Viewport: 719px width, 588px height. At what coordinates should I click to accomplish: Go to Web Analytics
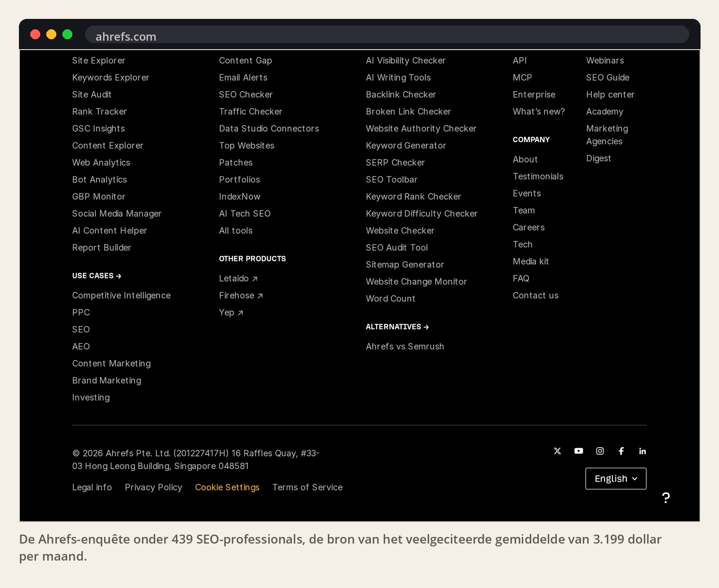[x=101, y=163]
